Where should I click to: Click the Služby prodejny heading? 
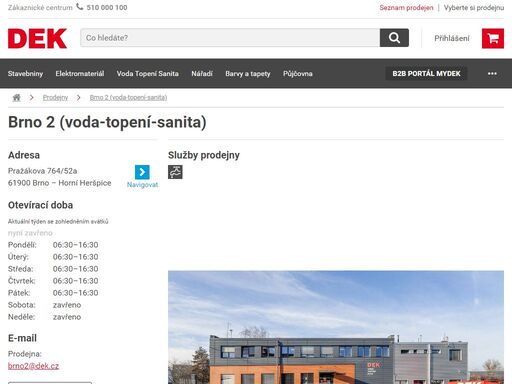point(204,155)
